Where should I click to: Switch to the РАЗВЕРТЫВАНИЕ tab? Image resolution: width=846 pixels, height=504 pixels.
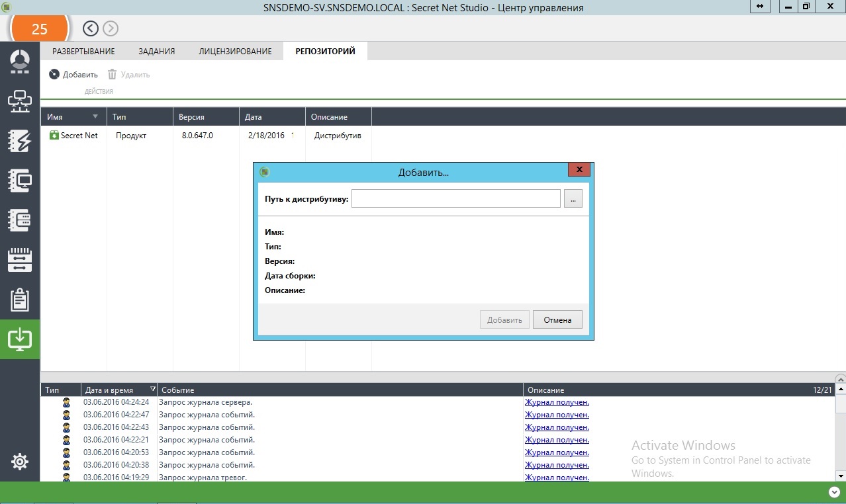coord(84,51)
